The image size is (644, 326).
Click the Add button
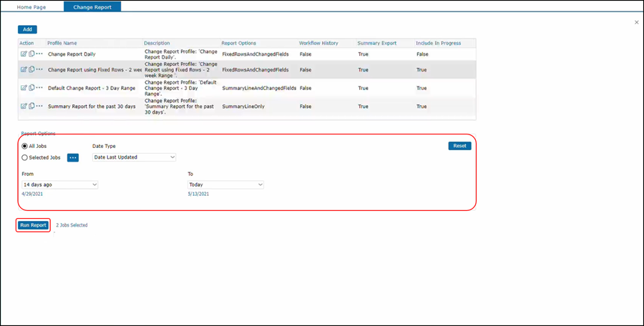click(x=27, y=29)
